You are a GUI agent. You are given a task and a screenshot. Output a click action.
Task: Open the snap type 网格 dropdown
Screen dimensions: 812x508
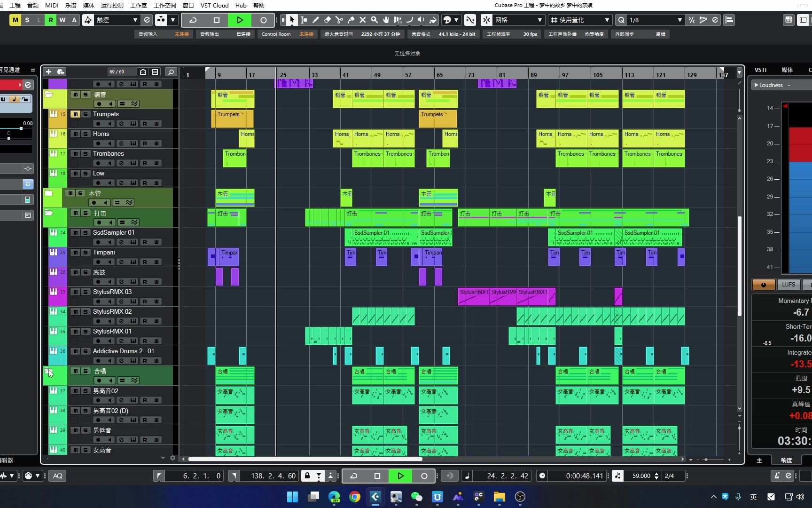(518, 20)
